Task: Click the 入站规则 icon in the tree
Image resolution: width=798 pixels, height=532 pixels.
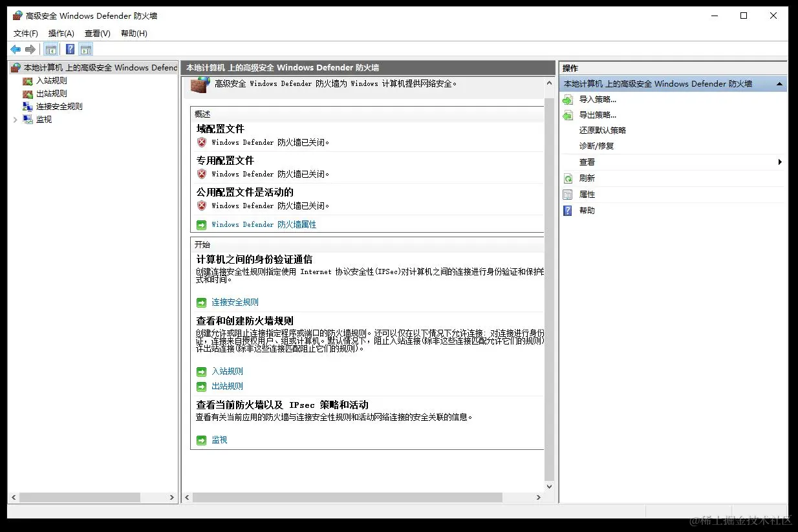Action: (x=27, y=81)
